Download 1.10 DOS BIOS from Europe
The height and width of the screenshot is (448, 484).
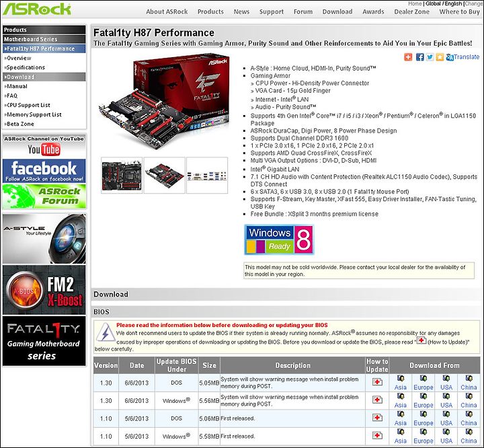[424, 418]
